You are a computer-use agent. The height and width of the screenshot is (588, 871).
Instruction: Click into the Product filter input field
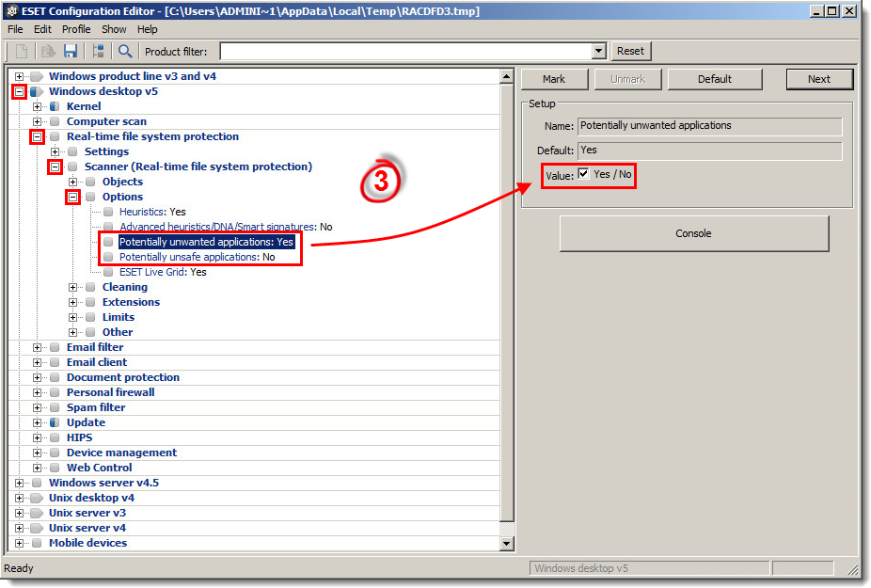[404, 51]
